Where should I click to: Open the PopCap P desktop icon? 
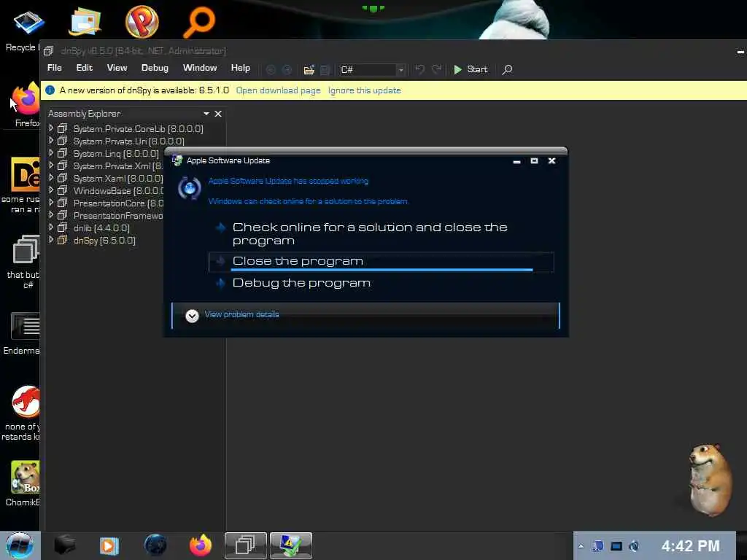tap(142, 21)
